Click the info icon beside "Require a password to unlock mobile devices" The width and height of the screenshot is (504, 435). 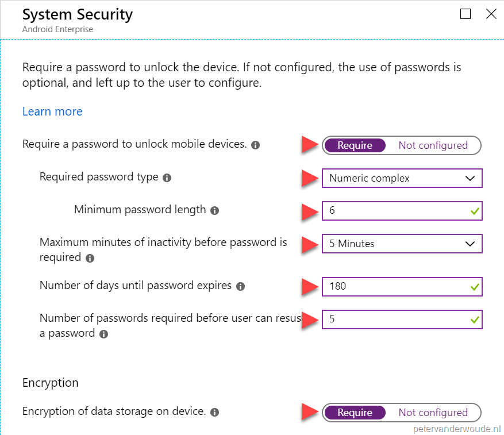[x=255, y=145]
